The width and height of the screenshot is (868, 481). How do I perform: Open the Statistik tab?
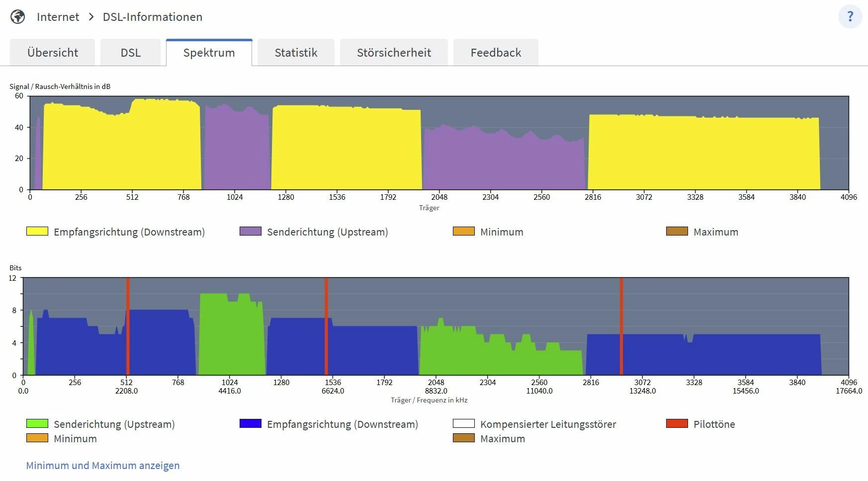(x=296, y=53)
